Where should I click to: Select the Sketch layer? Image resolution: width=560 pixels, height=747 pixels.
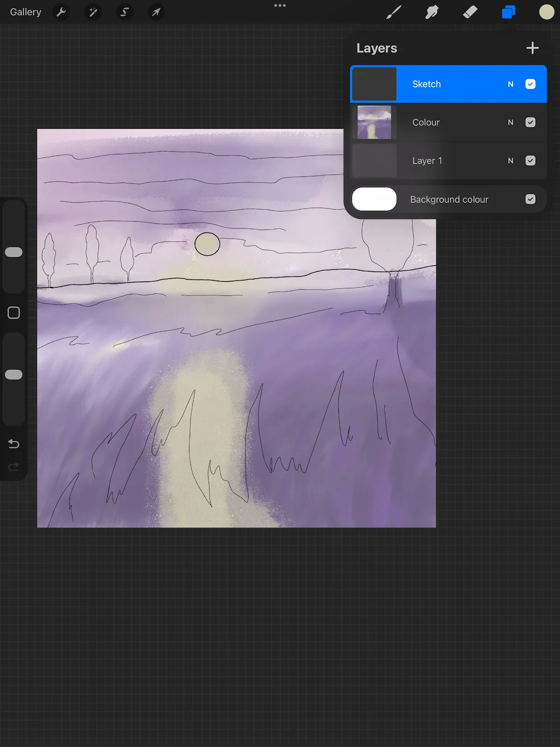pyautogui.click(x=448, y=84)
